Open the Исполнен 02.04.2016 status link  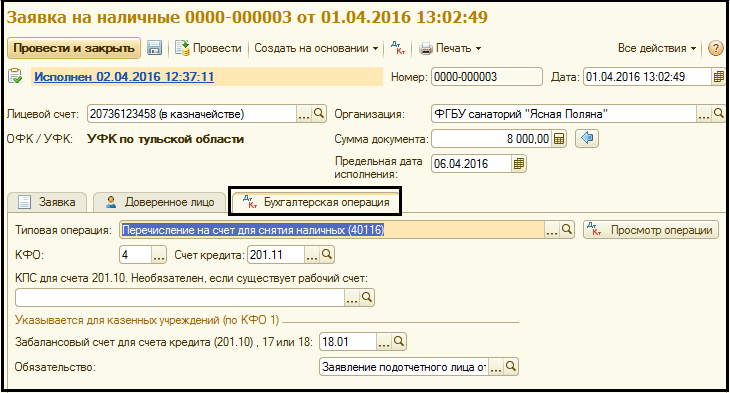124,77
